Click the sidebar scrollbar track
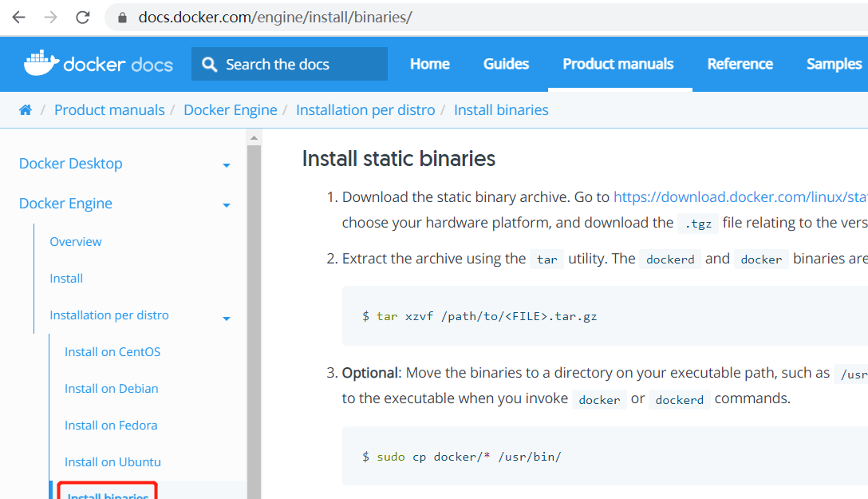The width and height of the screenshot is (868, 499). point(254,321)
